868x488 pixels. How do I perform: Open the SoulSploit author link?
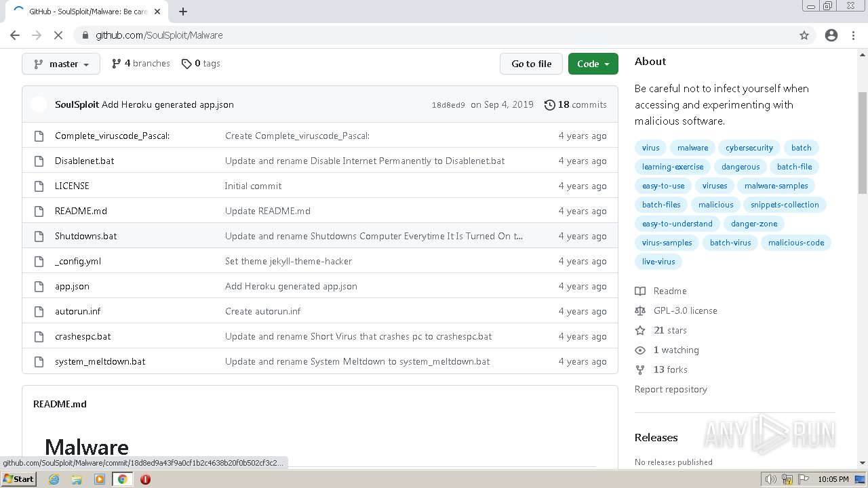[x=77, y=104]
